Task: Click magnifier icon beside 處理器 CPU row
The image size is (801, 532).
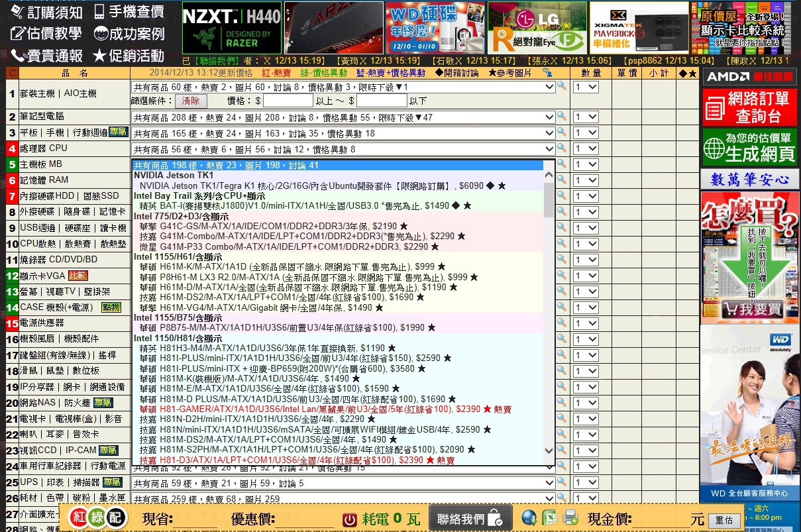Action: [562, 149]
